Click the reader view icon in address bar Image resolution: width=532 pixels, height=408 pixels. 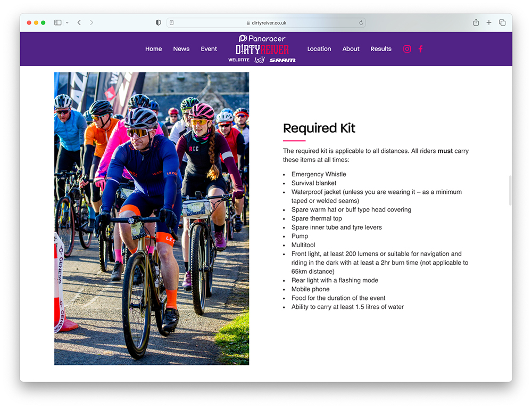coord(172,23)
